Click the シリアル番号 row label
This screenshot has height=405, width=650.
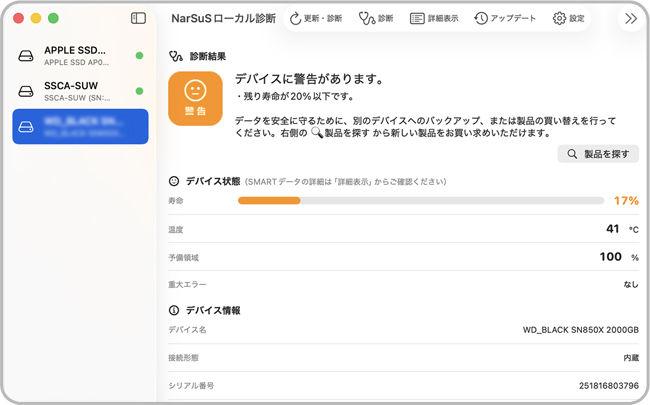pyautogui.click(x=191, y=386)
